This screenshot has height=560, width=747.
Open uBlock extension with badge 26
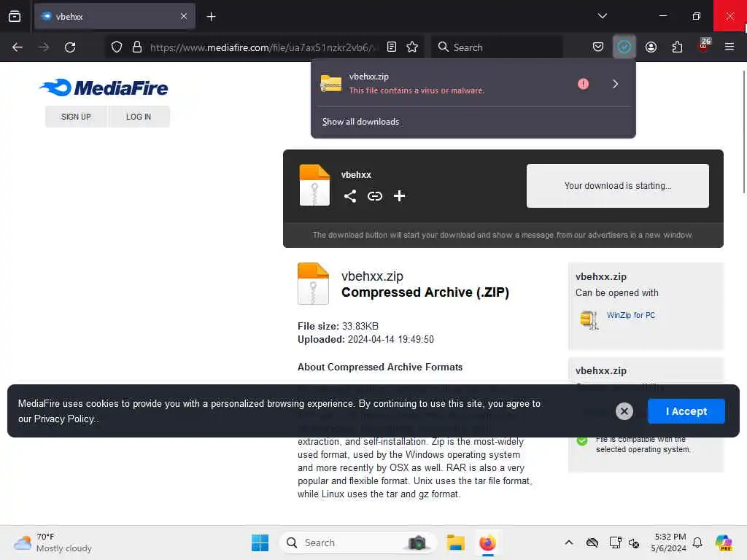point(704,46)
